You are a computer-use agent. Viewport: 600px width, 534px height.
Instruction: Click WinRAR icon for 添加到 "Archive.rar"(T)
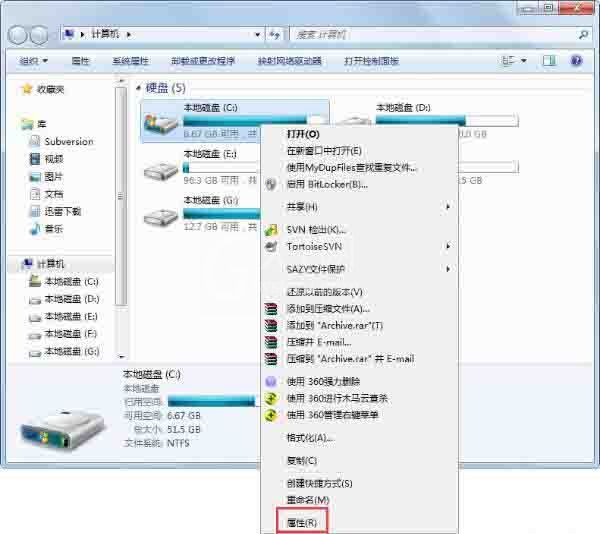271,326
